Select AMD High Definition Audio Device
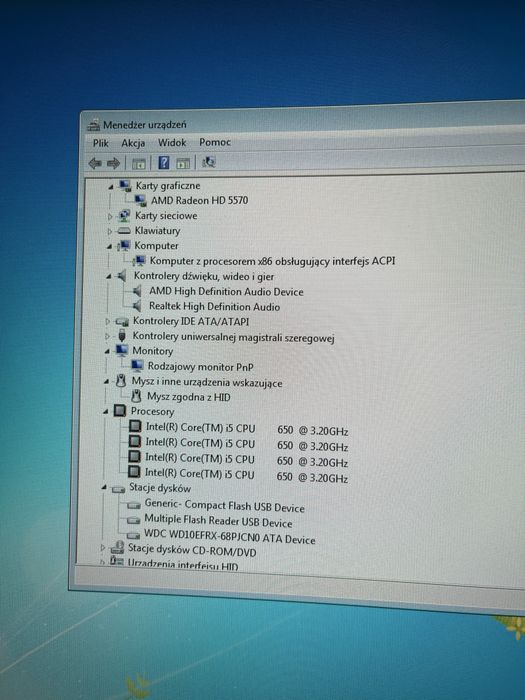The width and height of the screenshot is (525, 700). tap(226, 292)
